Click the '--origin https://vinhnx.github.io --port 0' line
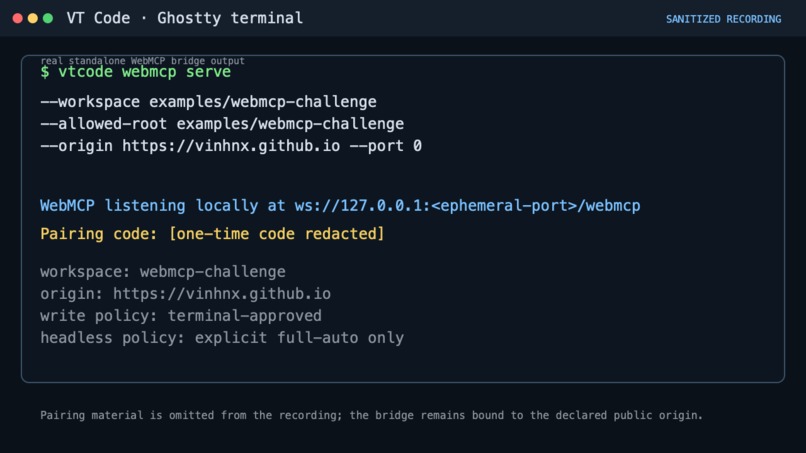The width and height of the screenshot is (806, 453). point(231,146)
